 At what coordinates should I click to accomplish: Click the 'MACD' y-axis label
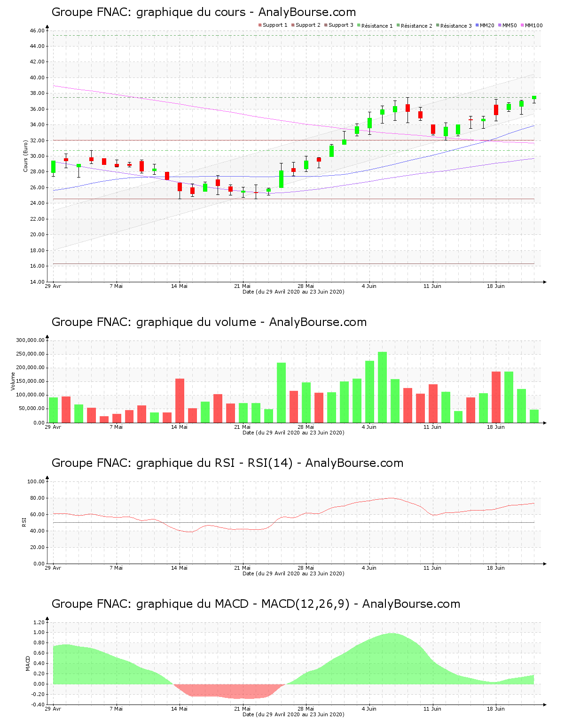click(28, 663)
